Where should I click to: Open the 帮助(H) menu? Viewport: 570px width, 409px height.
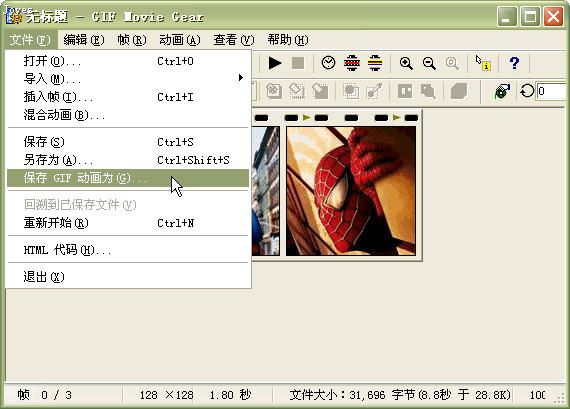tap(288, 40)
